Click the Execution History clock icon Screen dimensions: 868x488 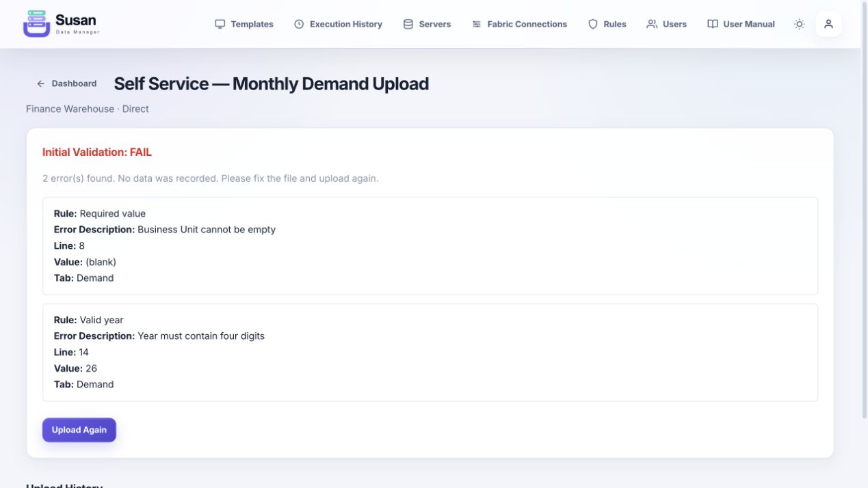pos(299,24)
